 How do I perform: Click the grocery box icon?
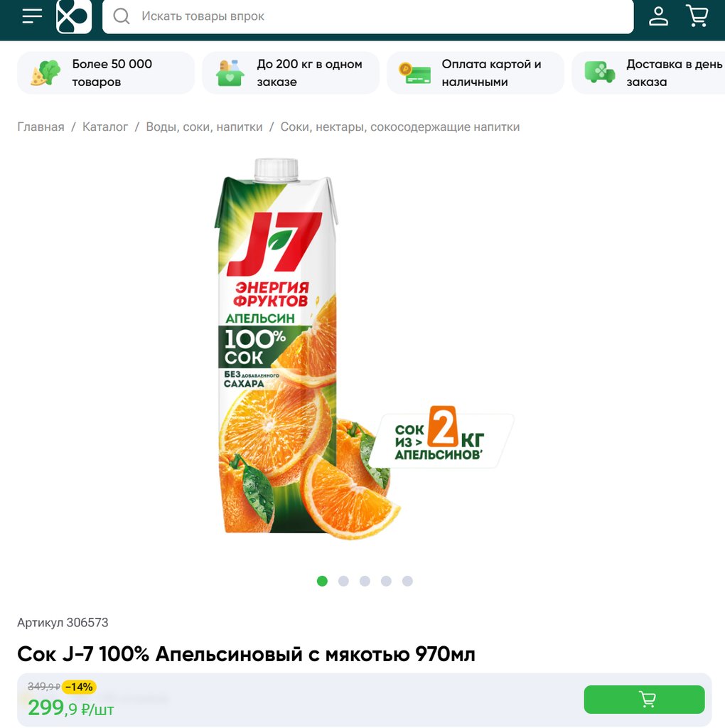point(230,73)
